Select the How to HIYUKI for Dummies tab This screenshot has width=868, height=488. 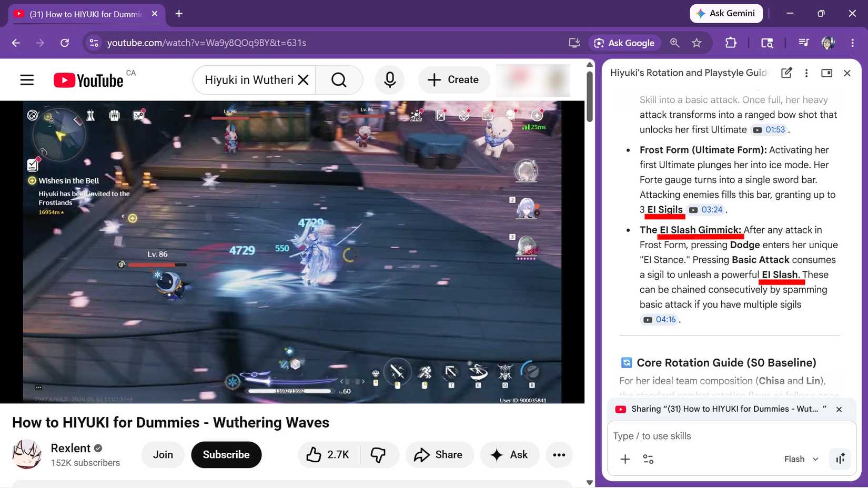pos(87,14)
